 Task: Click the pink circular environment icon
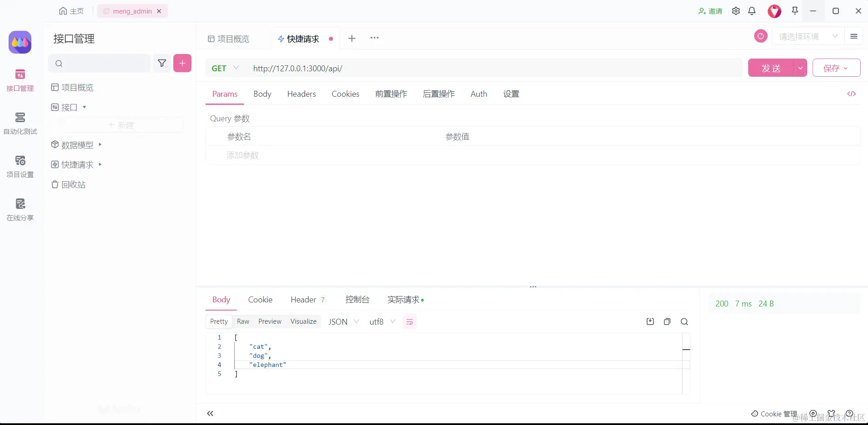(x=761, y=36)
